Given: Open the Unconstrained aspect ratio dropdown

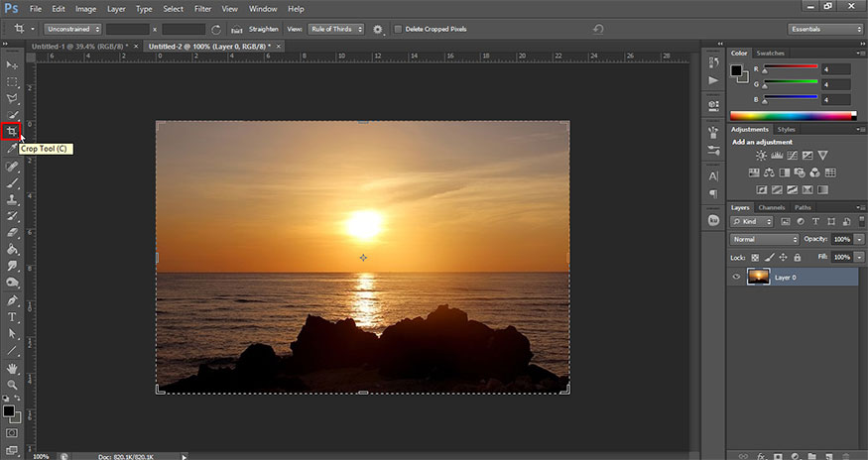Looking at the screenshot, I should pyautogui.click(x=71, y=30).
